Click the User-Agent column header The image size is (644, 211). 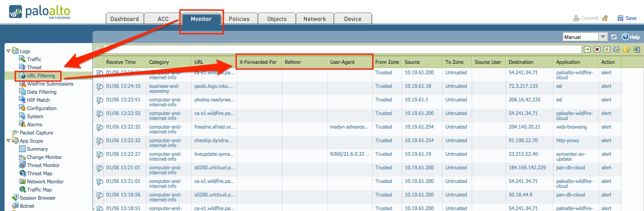(350, 62)
